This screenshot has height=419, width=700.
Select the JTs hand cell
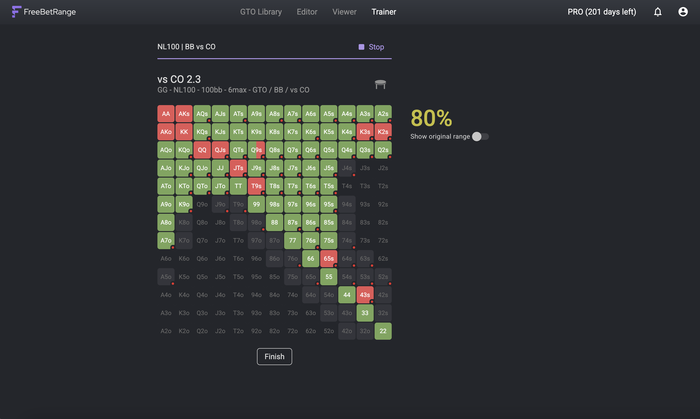pyautogui.click(x=237, y=168)
